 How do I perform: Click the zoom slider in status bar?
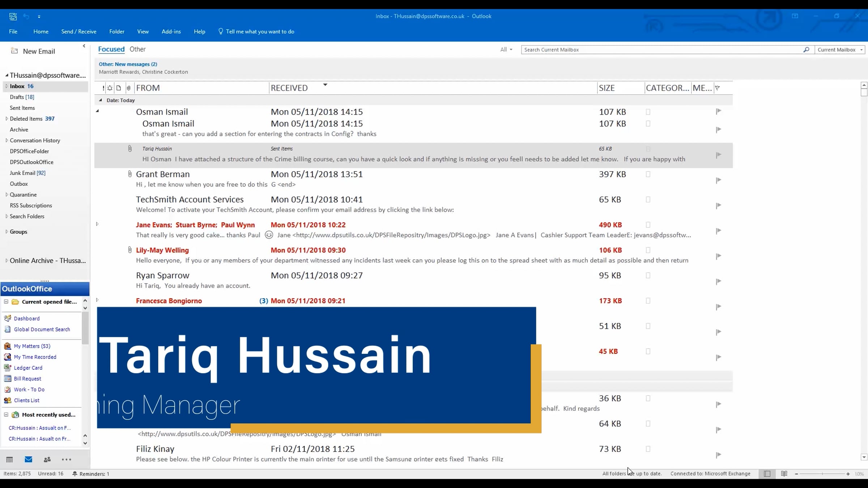coord(822,474)
